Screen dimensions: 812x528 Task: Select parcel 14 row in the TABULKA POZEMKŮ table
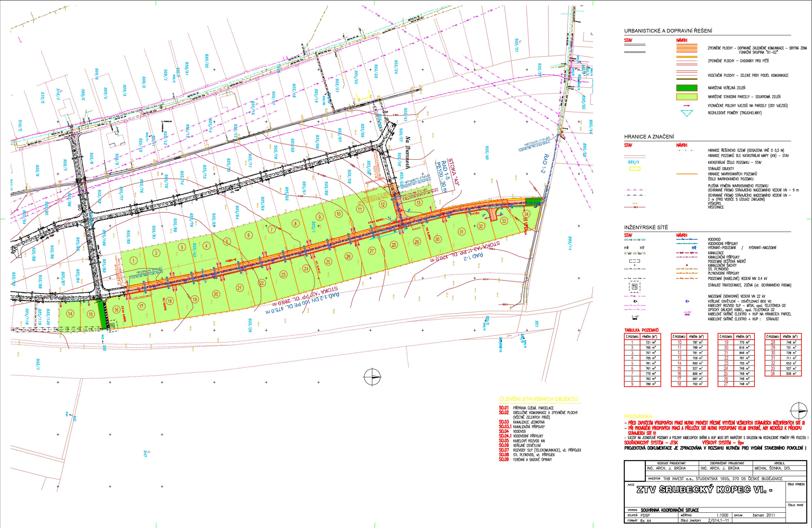pos(689,363)
